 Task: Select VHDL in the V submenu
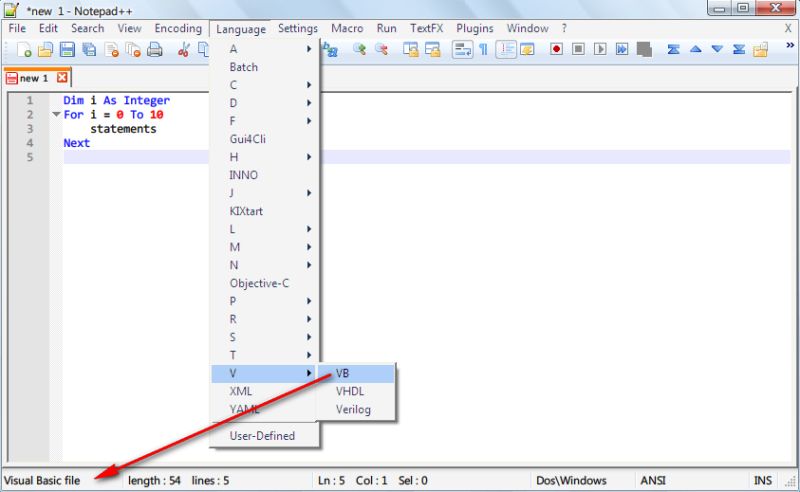(356, 391)
